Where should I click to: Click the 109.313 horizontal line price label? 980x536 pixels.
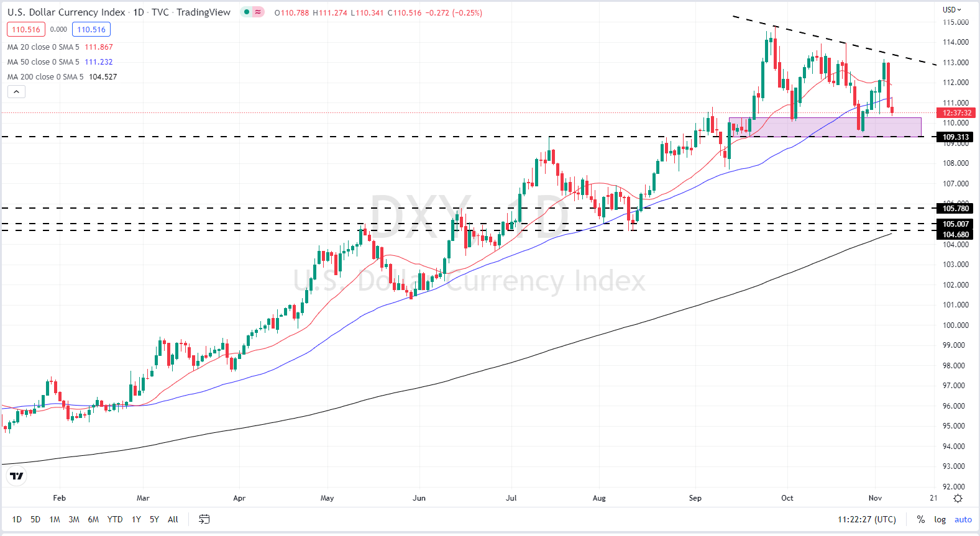956,137
